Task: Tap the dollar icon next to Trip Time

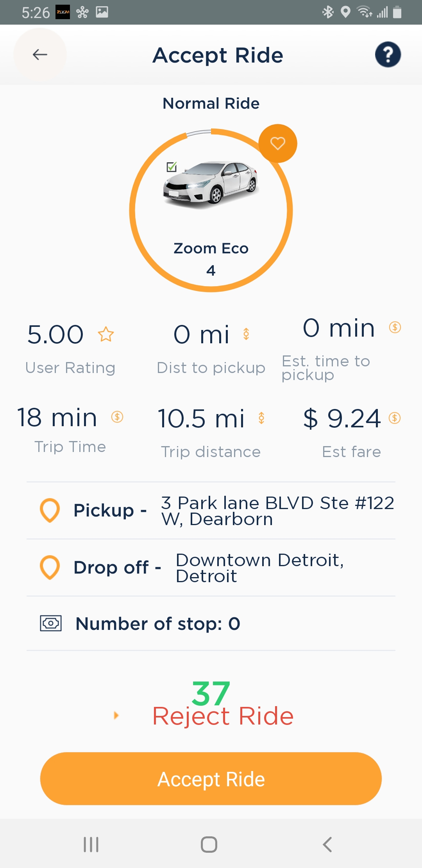Action: (117, 417)
